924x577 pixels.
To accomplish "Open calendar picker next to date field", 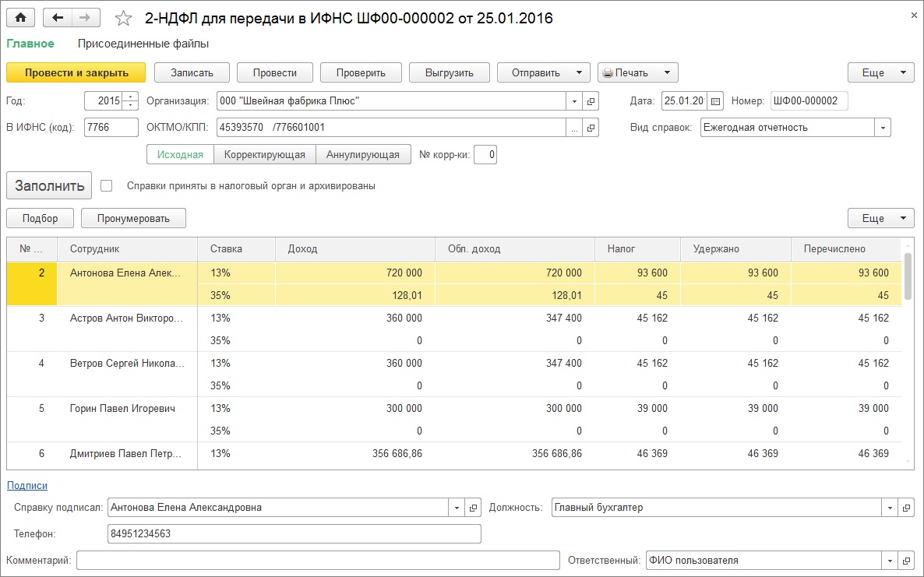I will click(715, 101).
